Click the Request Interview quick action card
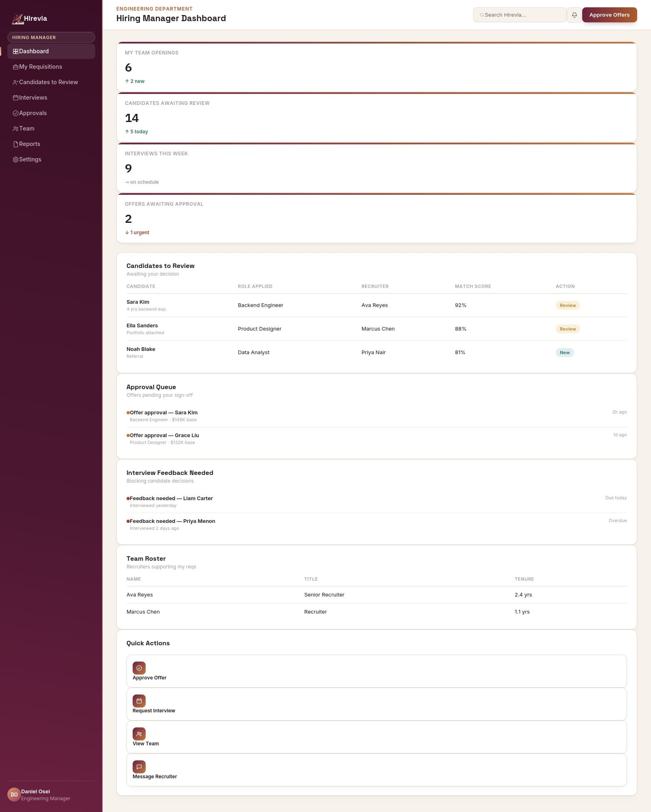The image size is (651, 812). tap(376, 704)
